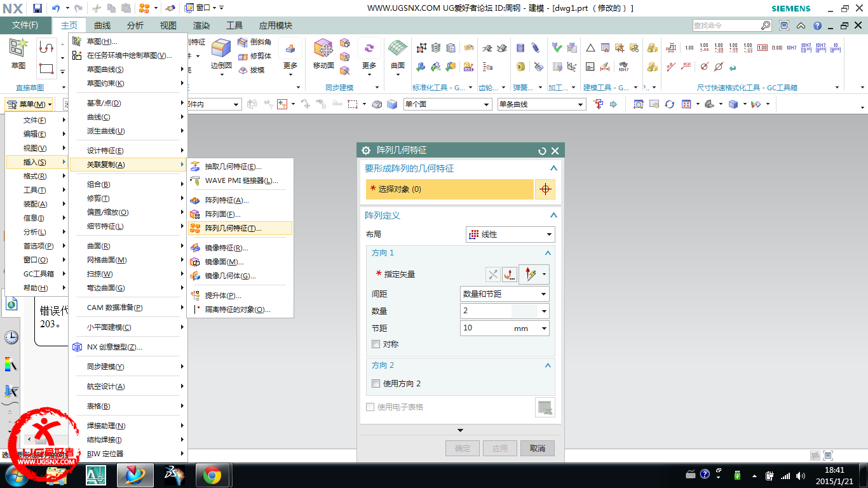The height and width of the screenshot is (488, 868).
Task: Select 阵列特征(A)... menu item
Action: (240, 200)
